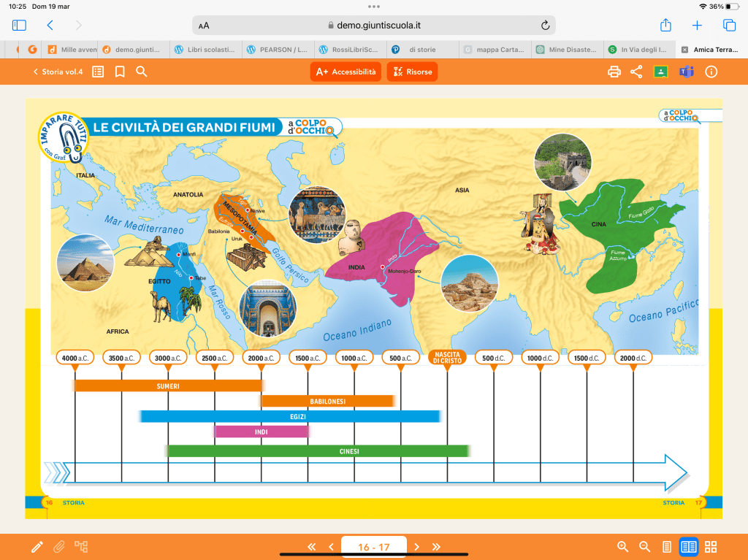
Task: Share to Google Classroom
Action: pyautogui.click(x=661, y=72)
